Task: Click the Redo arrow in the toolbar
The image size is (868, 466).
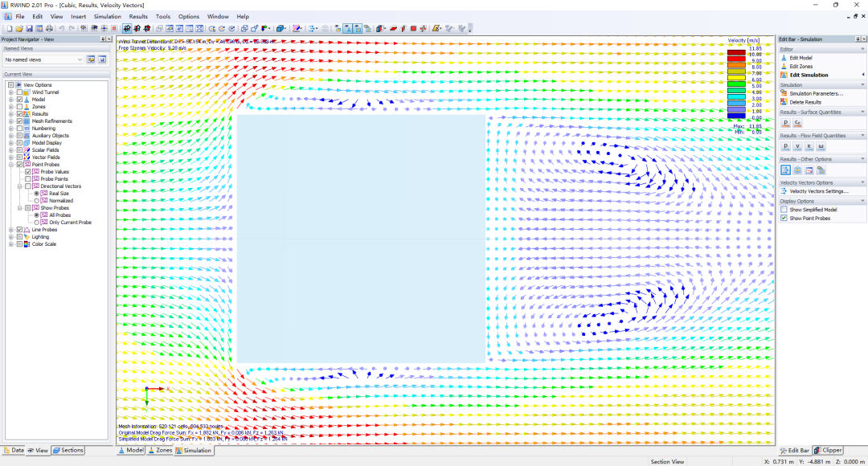Action: pyautogui.click(x=72, y=28)
